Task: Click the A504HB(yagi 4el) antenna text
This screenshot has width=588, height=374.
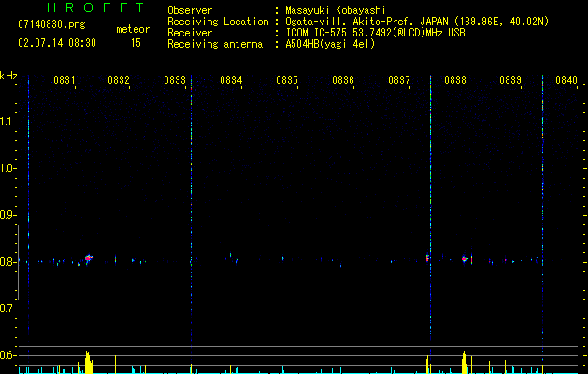Action: tap(330, 44)
